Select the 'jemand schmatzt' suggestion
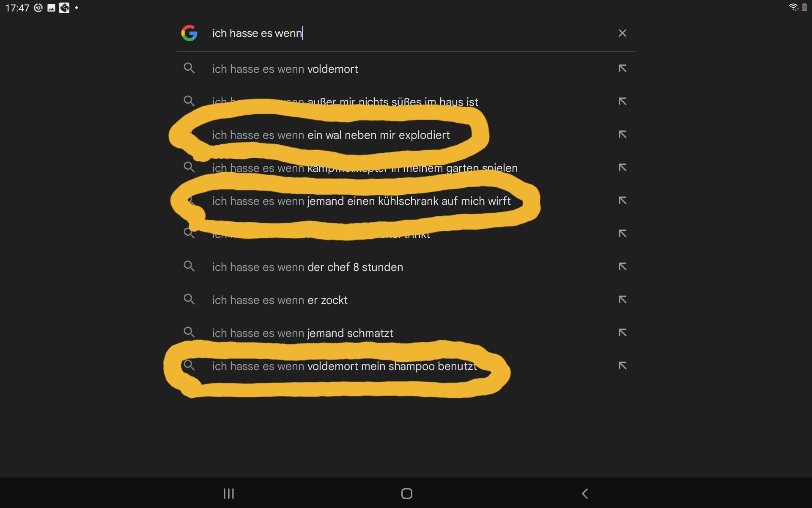812x508 pixels. coord(406,333)
